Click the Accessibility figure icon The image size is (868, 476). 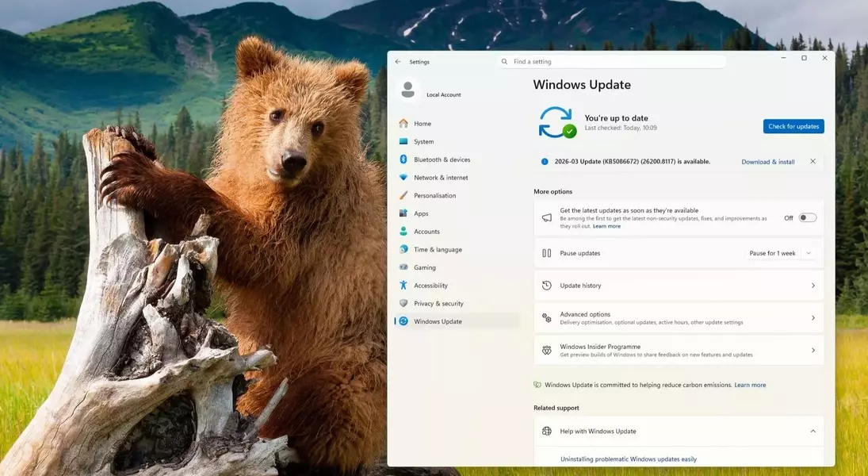coord(403,286)
